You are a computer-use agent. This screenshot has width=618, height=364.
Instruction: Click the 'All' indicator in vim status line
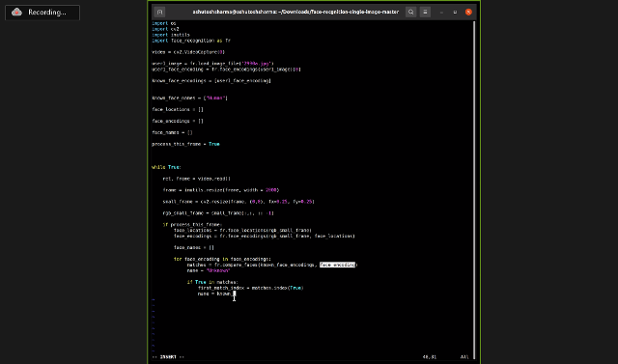[x=464, y=357]
